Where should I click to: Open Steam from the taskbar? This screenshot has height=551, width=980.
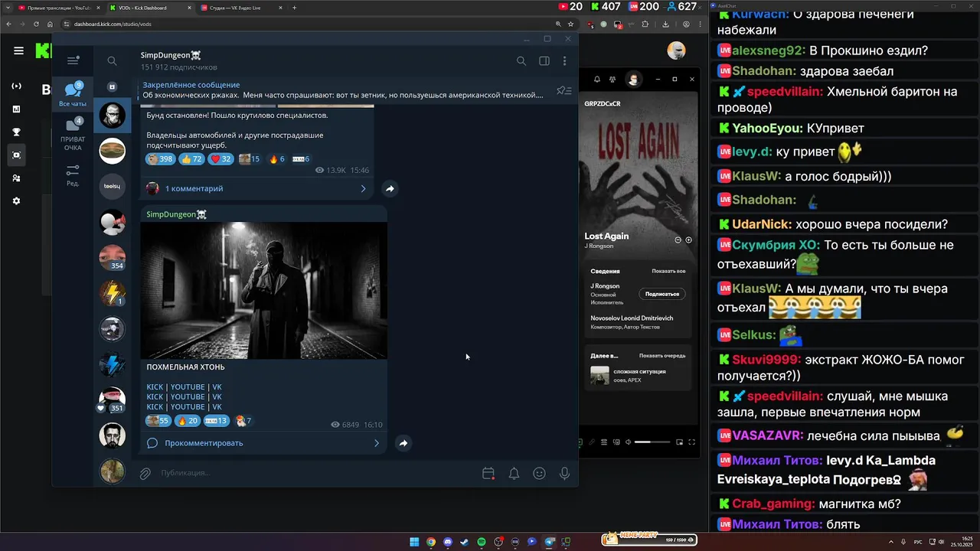point(465,542)
